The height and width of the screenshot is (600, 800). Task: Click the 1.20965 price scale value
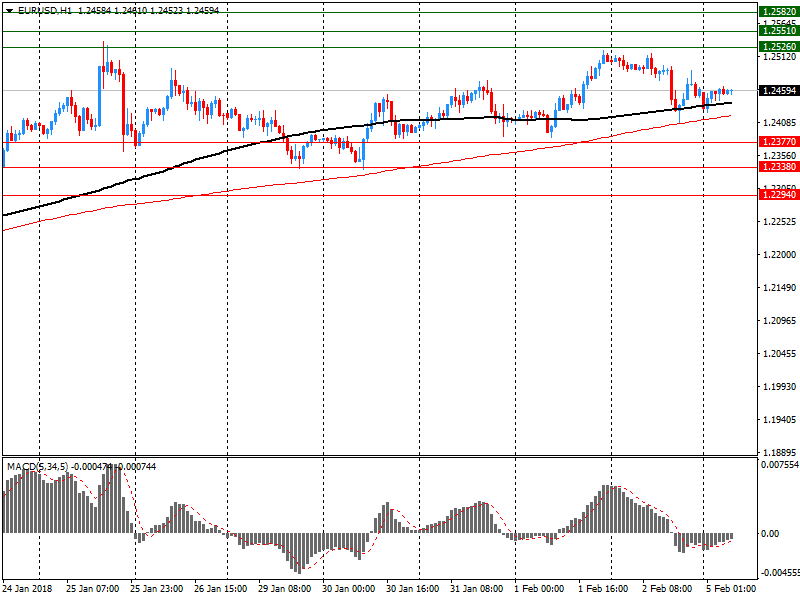780,321
